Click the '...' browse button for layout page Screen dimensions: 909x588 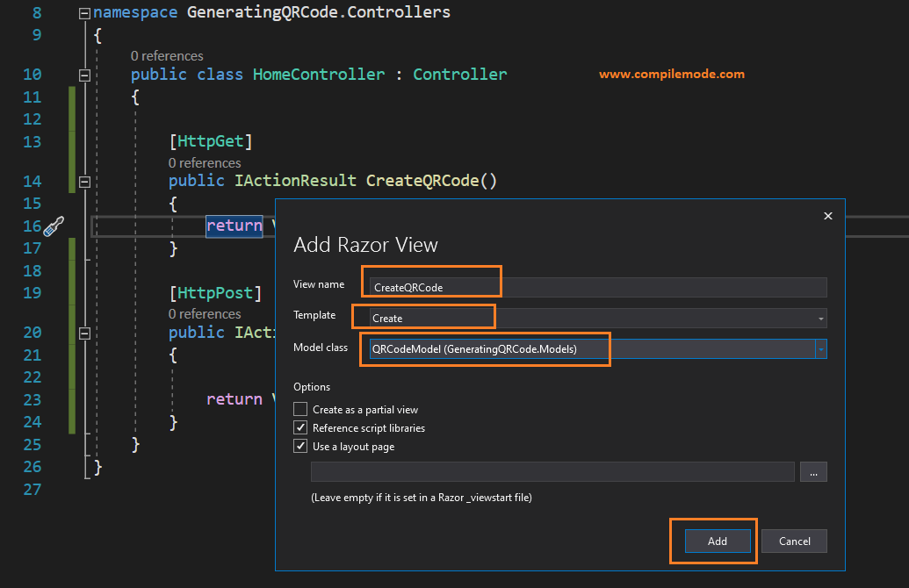tap(812, 471)
